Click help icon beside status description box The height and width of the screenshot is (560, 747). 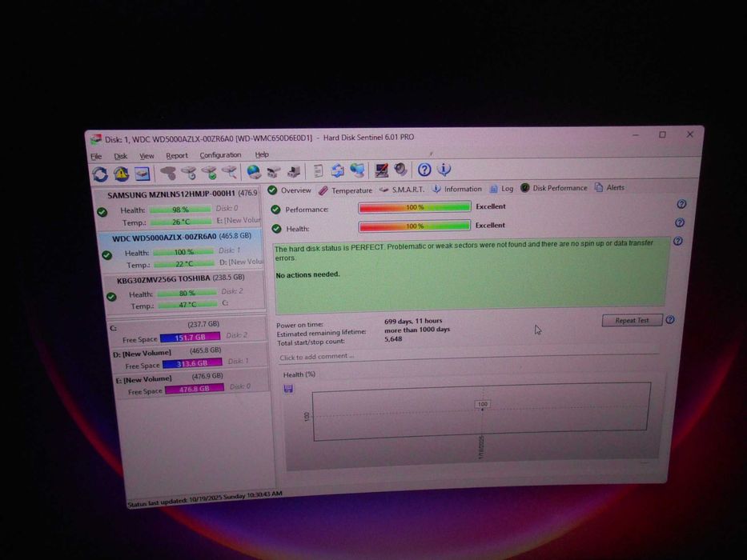click(678, 241)
